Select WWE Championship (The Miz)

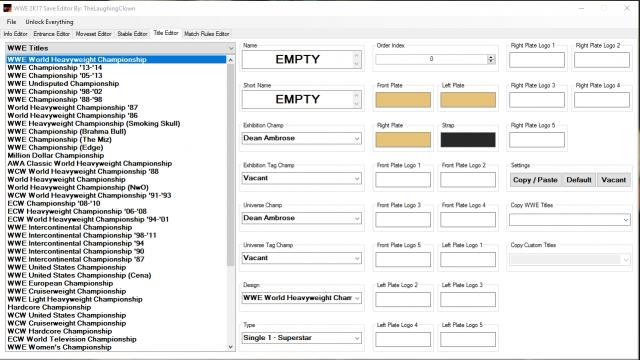116,140
